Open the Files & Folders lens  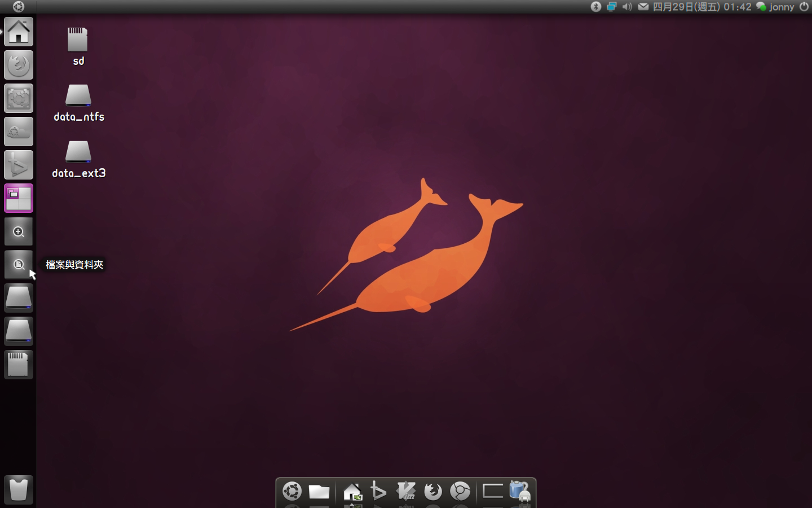point(19,265)
